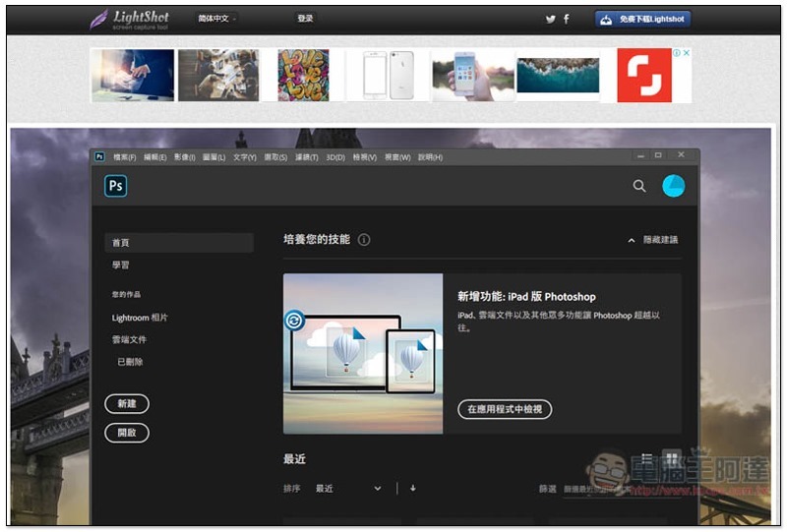Image resolution: width=787 pixels, height=532 pixels.
Task: Open the 圖層(L) menu
Action: [x=213, y=157]
